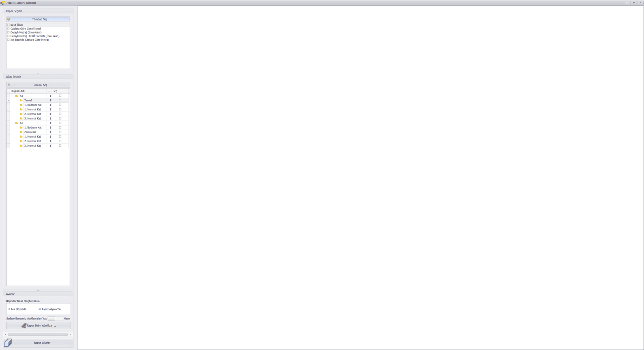The image size is (644, 350).
Task: Check the Keşif Özeti report
Action: [x=8, y=25]
